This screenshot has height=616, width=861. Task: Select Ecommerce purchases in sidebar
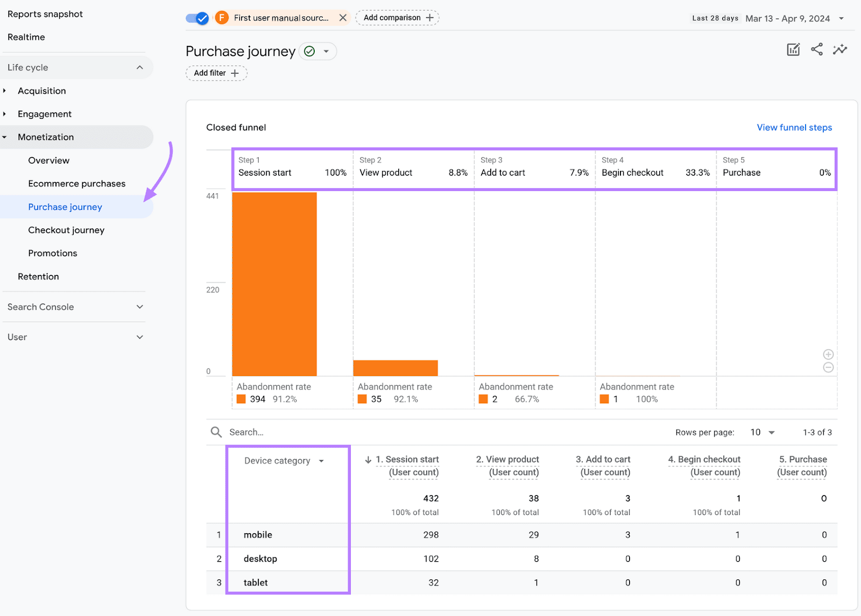(76, 183)
